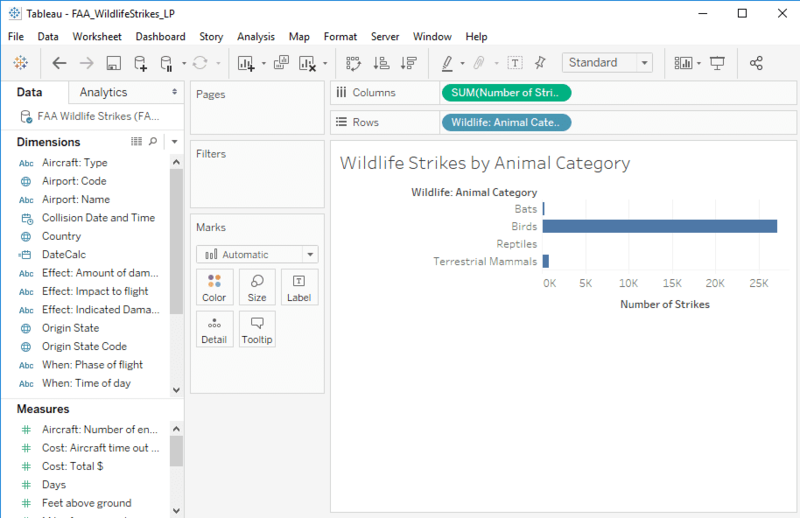Click the Share workbook icon
The image size is (800, 518).
click(756, 63)
